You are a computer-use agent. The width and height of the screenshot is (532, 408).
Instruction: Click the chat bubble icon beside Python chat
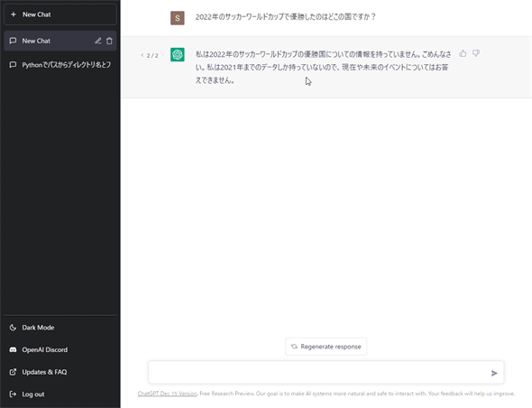pyautogui.click(x=13, y=65)
